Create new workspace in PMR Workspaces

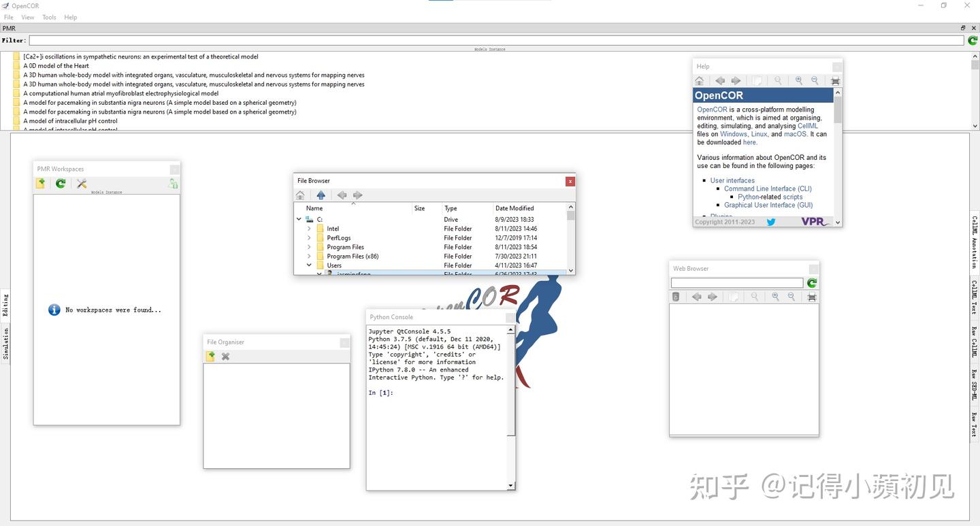(x=41, y=184)
